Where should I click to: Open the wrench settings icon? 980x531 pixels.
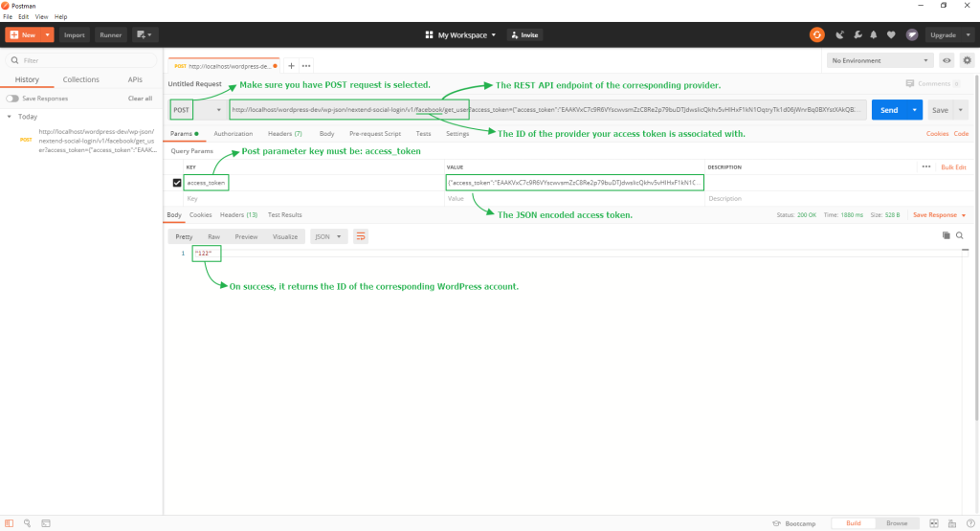[857, 35]
